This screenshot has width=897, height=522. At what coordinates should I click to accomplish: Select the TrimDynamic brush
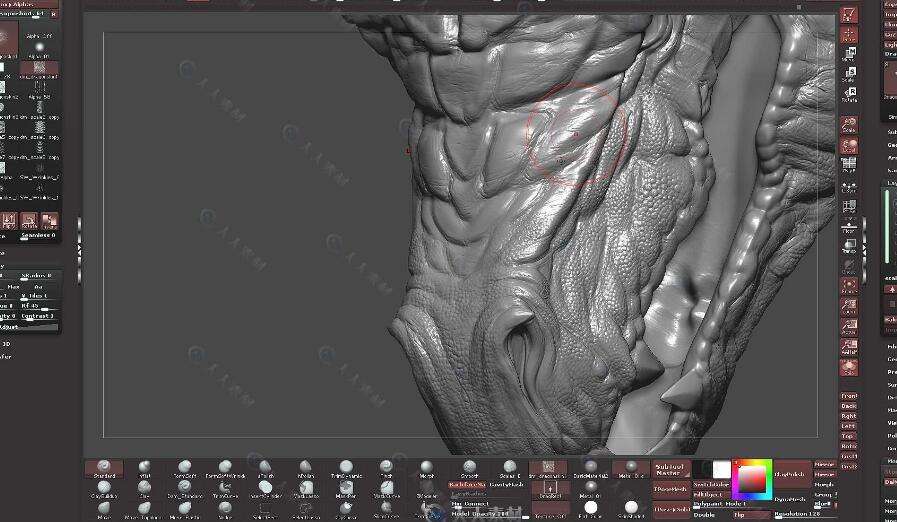click(346, 469)
